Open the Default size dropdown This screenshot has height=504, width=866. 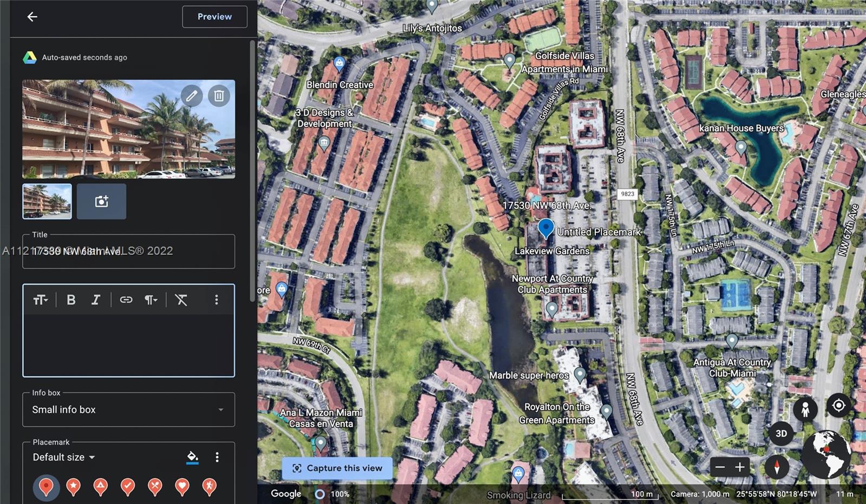pos(64,457)
